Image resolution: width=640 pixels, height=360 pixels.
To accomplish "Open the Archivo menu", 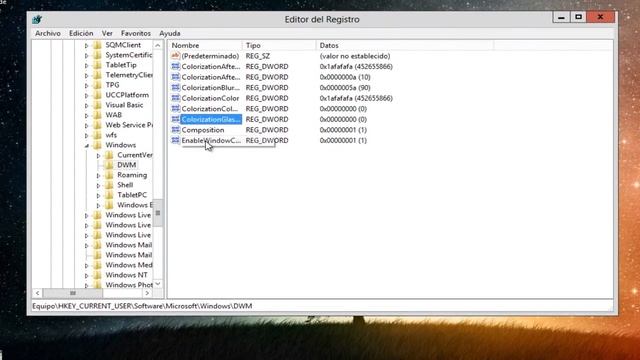I will pyautogui.click(x=48, y=33).
